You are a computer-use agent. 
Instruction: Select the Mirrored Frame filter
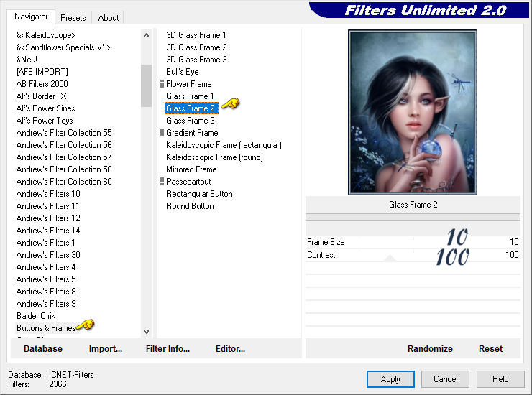point(191,169)
